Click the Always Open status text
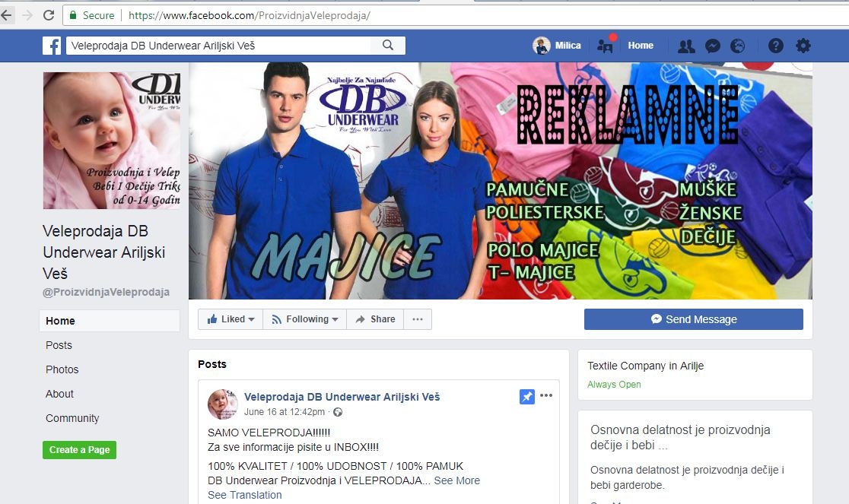The image size is (849, 504). 614,385
